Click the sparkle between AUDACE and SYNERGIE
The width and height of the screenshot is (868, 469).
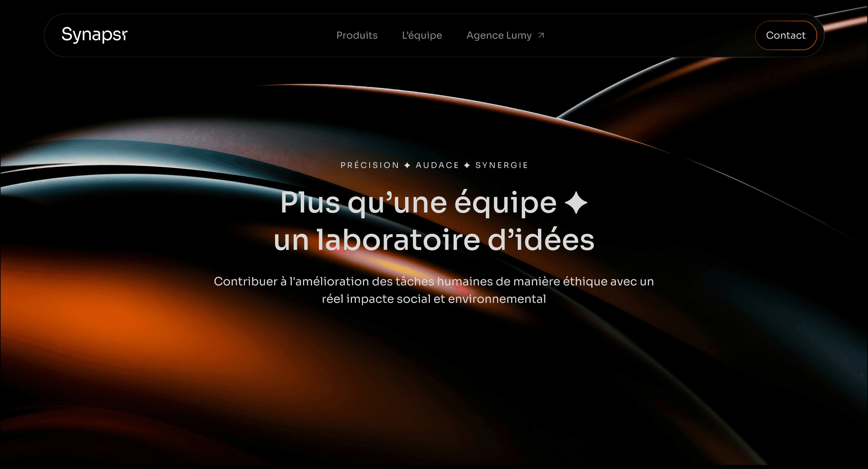click(467, 165)
